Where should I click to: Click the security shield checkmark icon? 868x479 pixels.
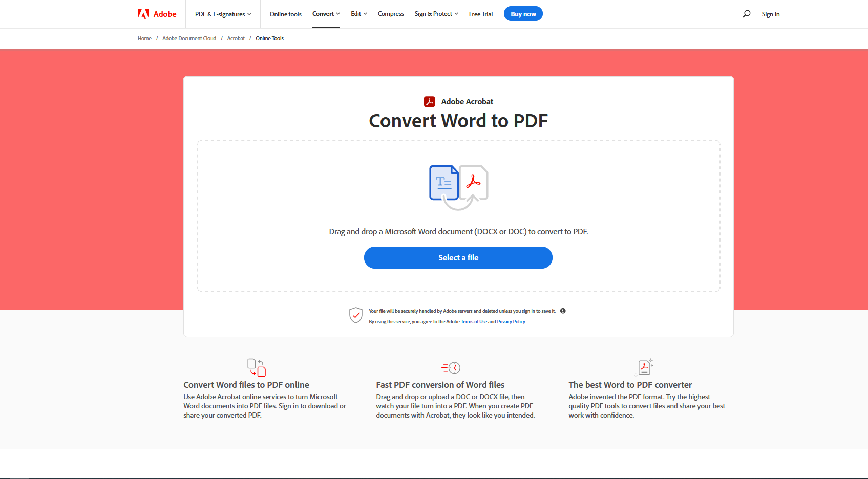(x=356, y=315)
